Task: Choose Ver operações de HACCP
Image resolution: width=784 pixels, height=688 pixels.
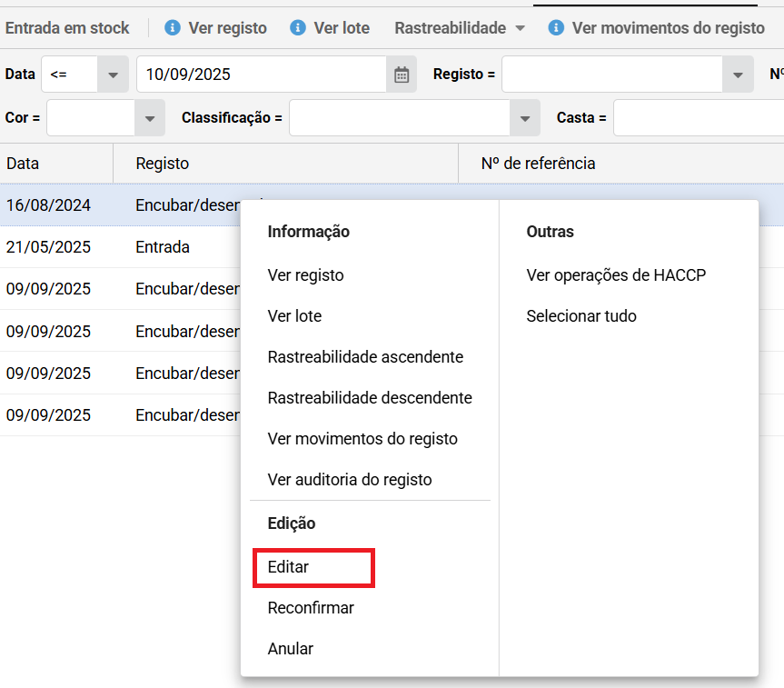Action: point(616,275)
